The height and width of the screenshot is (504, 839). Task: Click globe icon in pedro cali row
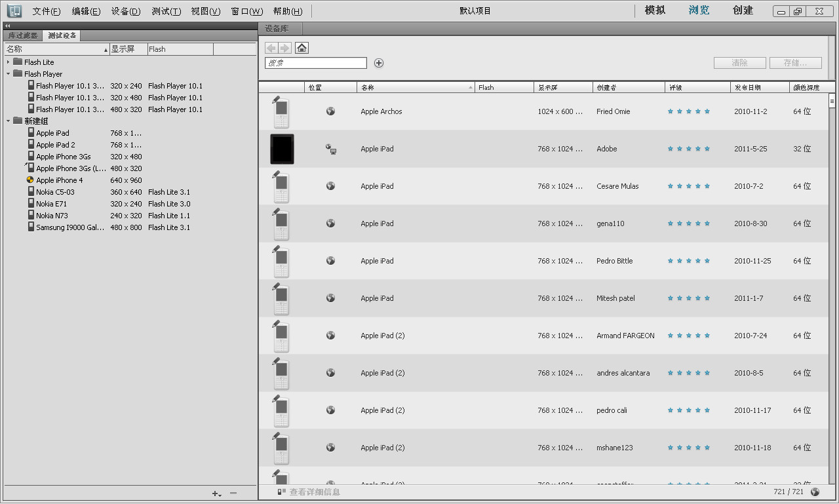click(331, 410)
